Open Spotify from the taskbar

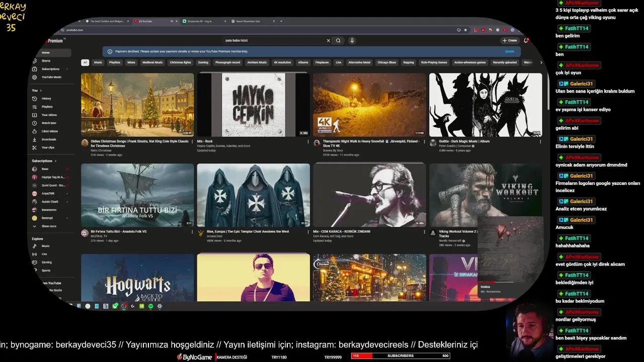pos(151,306)
